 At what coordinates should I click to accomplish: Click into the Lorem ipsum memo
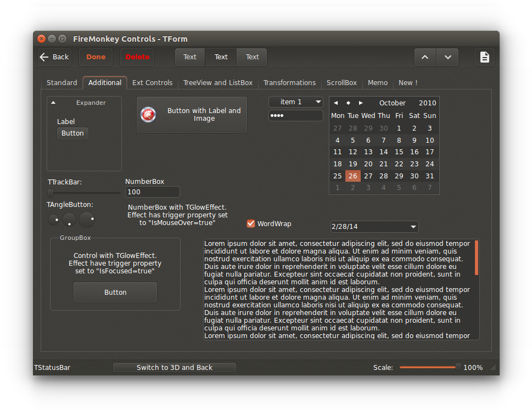pos(339,290)
